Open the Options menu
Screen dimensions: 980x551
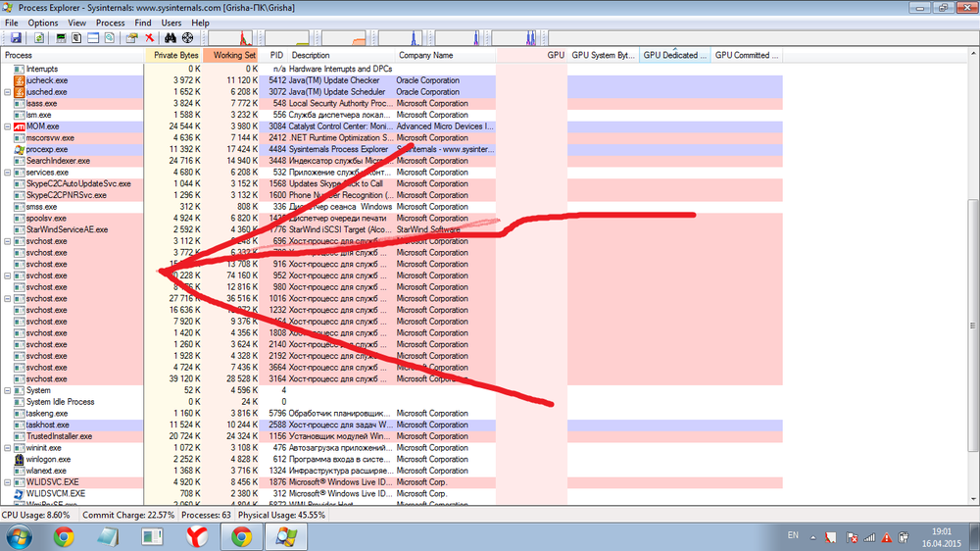coord(42,24)
